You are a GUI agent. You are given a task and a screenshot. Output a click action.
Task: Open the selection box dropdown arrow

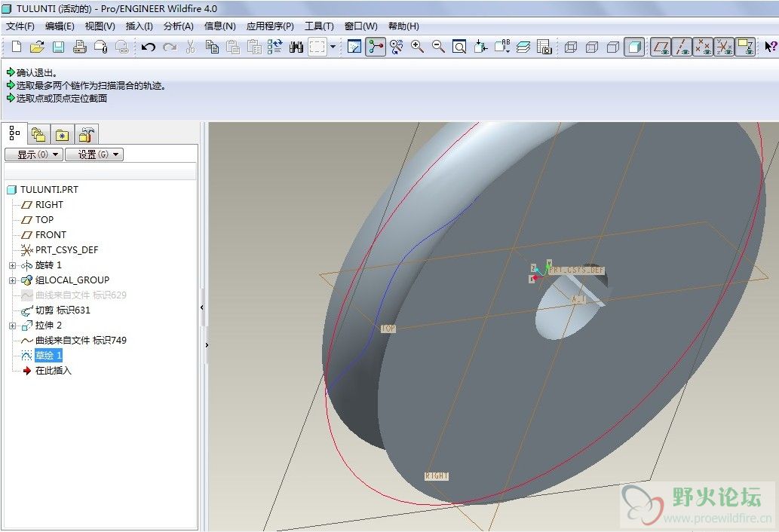pyautogui.click(x=333, y=47)
